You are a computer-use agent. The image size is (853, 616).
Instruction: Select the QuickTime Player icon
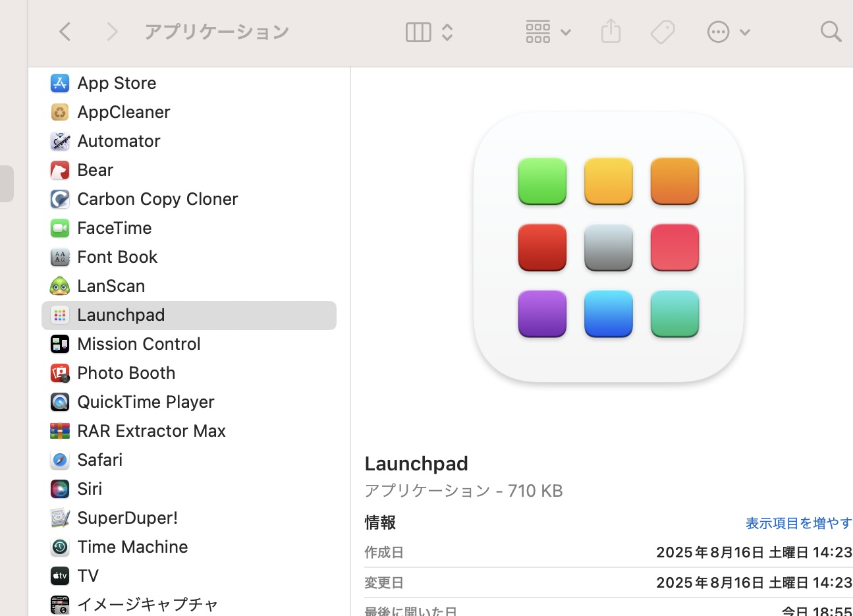pyautogui.click(x=60, y=402)
